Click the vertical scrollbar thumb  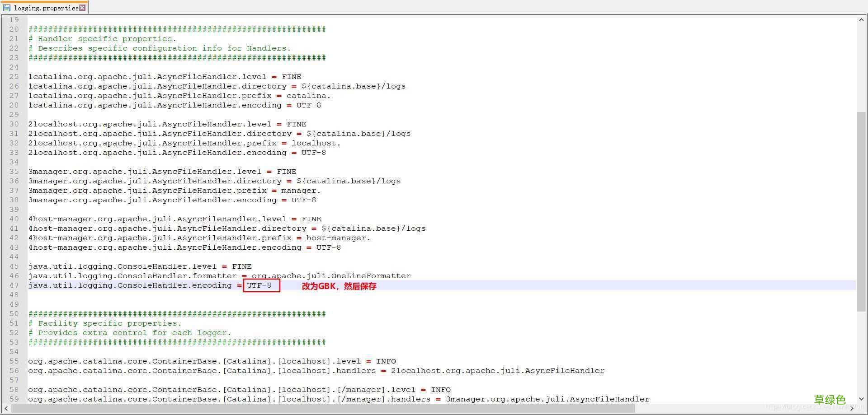(x=861, y=211)
